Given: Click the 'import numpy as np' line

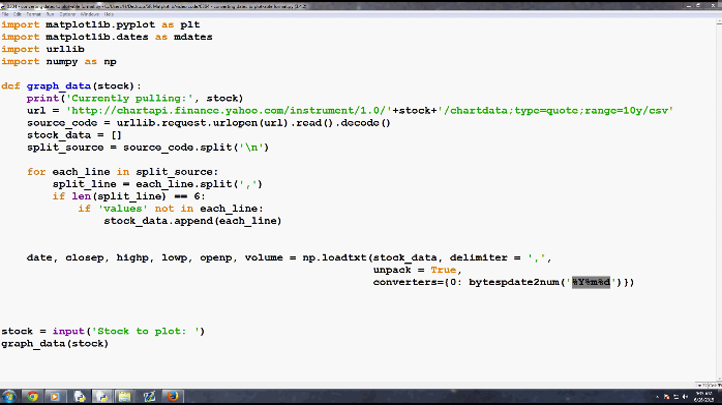Looking at the screenshot, I should [x=59, y=62].
